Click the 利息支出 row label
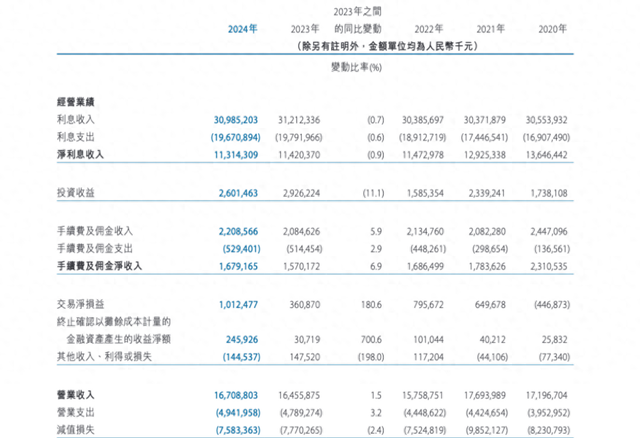Viewport: 640px width, 438px height. coord(76,137)
